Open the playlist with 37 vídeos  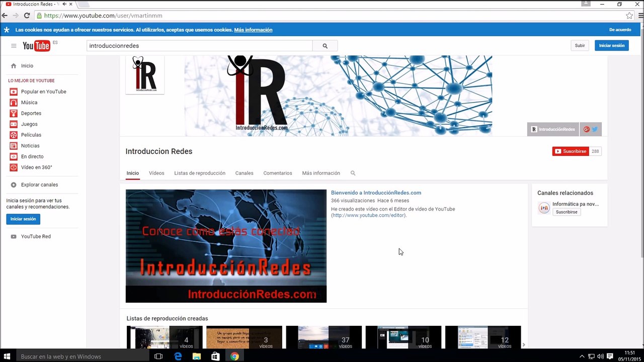tap(324, 337)
